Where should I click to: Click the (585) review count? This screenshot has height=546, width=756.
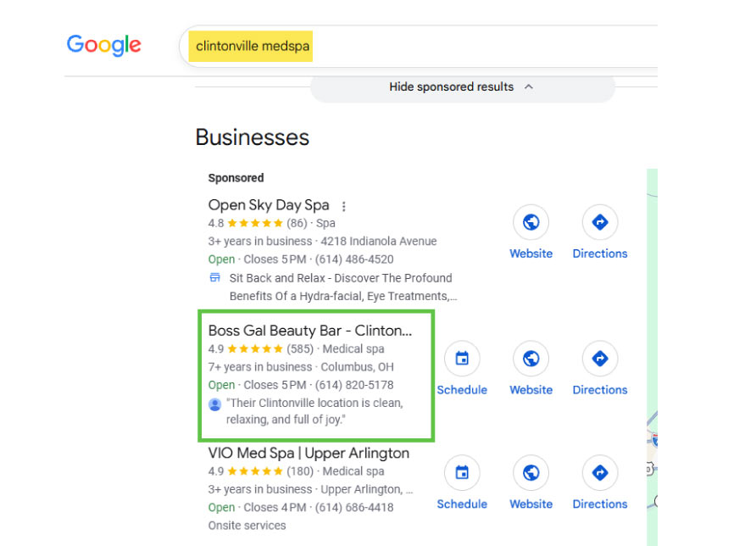(x=300, y=348)
